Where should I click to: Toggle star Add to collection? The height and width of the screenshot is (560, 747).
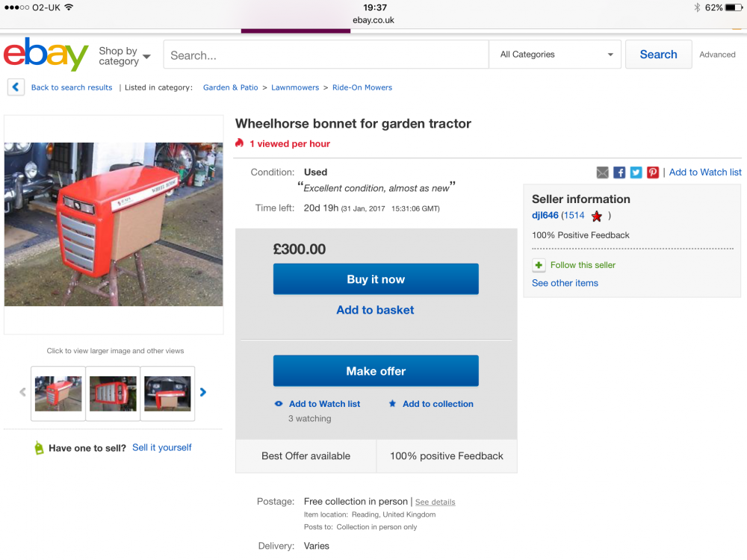point(392,403)
